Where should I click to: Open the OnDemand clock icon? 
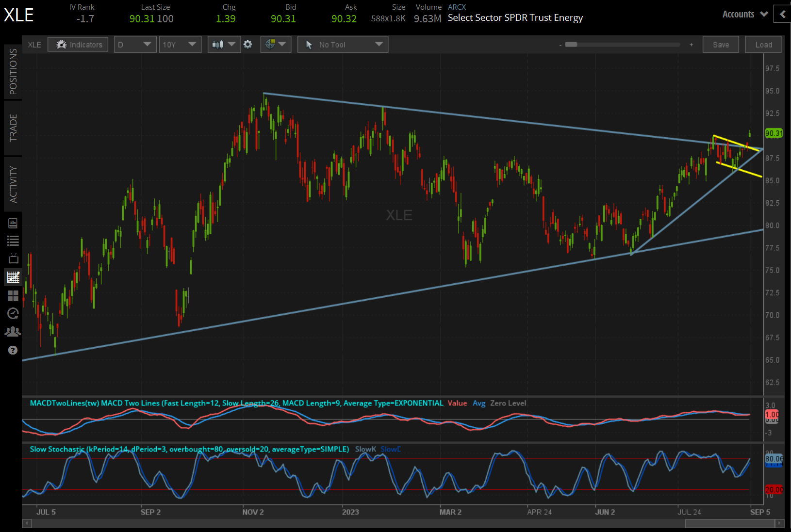click(13, 314)
